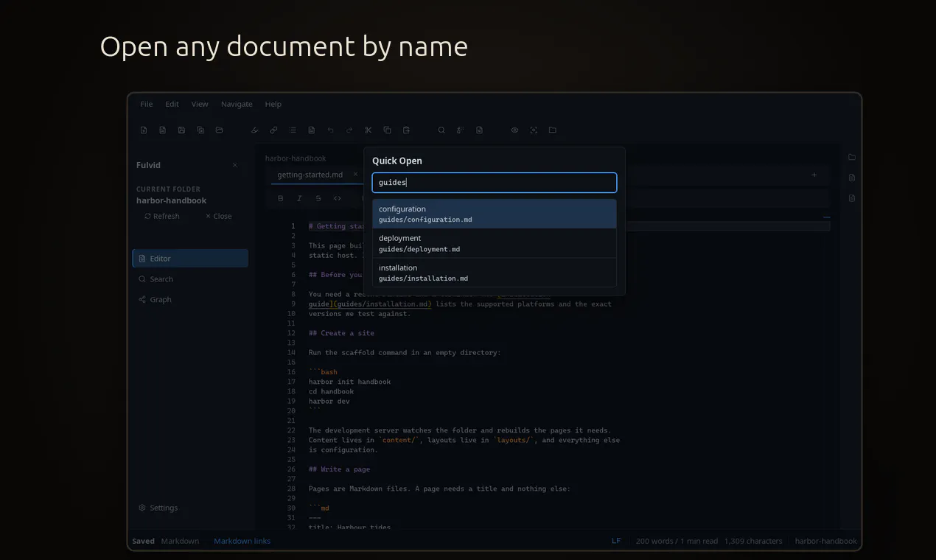Click the Cut scissors icon
Image resolution: width=936 pixels, height=560 pixels.
(369, 130)
